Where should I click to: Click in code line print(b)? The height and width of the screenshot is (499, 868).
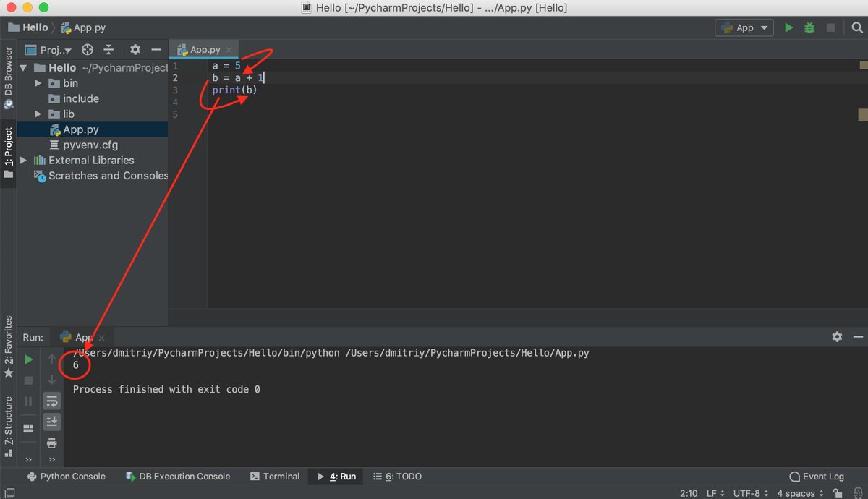coord(234,90)
